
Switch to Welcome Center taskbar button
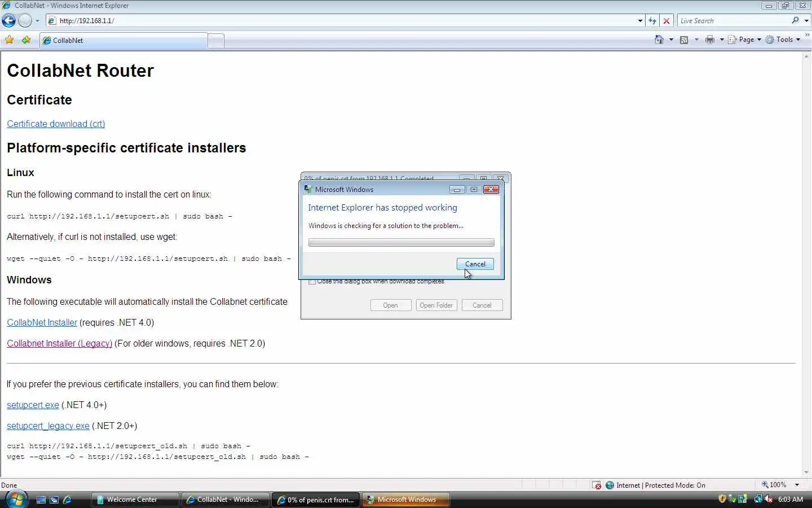(x=135, y=500)
